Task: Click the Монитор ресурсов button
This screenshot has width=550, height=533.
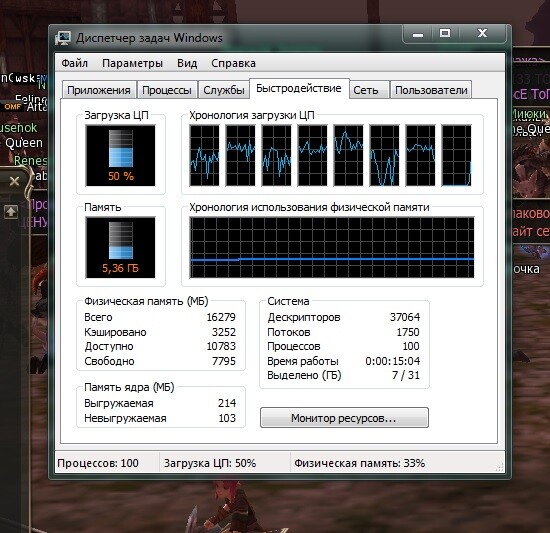Action: pyautogui.click(x=344, y=418)
